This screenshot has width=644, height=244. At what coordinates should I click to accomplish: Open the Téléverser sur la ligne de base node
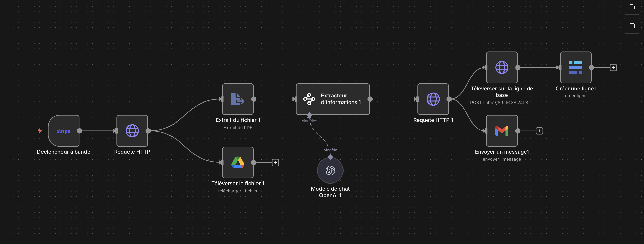tap(502, 67)
